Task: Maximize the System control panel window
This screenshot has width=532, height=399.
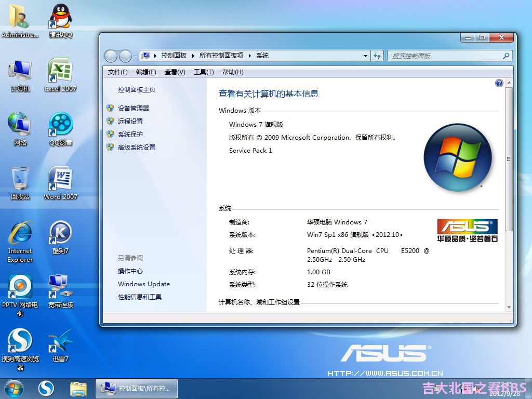Action: 482,37
